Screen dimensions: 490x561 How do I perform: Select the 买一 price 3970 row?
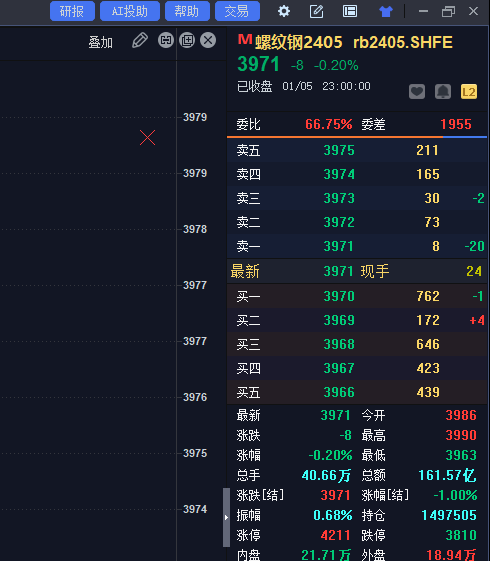357,296
